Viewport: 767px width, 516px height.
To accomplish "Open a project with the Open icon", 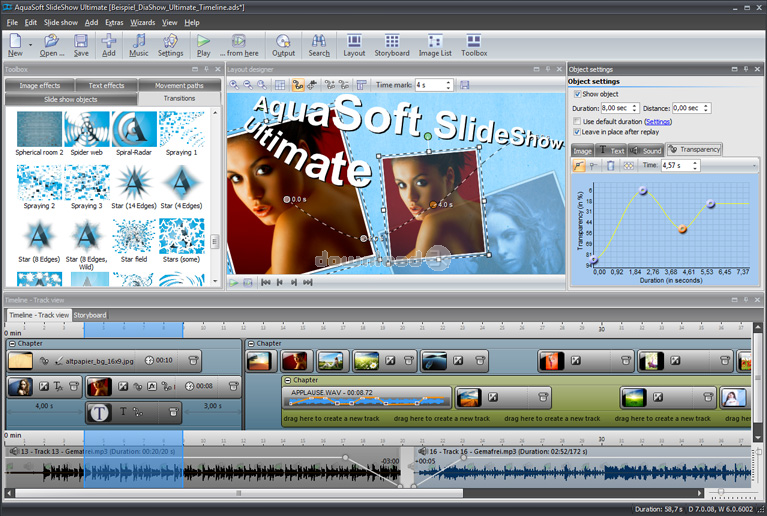I will [52, 45].
